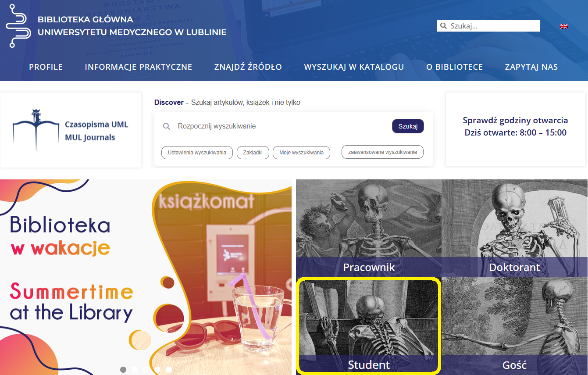
Task: Click the Szukaj button in Discover
Action: coord(408,126)
